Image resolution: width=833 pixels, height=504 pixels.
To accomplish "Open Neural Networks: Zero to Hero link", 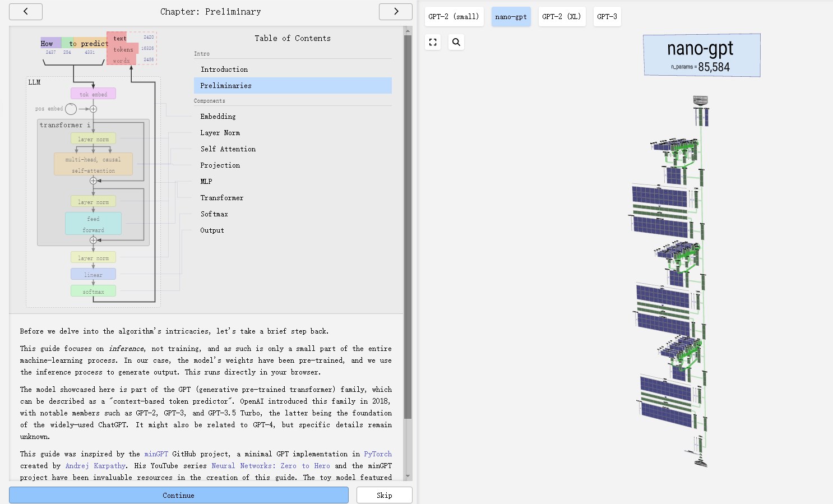I will [271, 466].
